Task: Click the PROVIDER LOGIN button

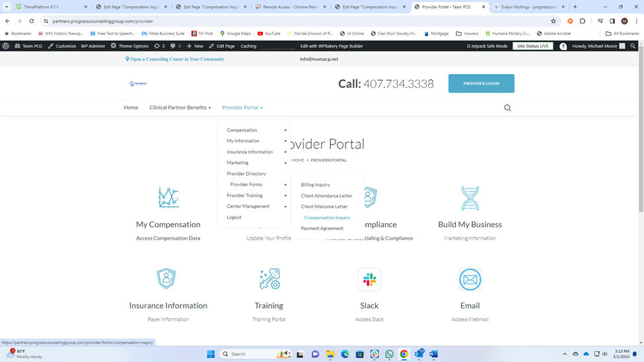Action: click(481, 83)
